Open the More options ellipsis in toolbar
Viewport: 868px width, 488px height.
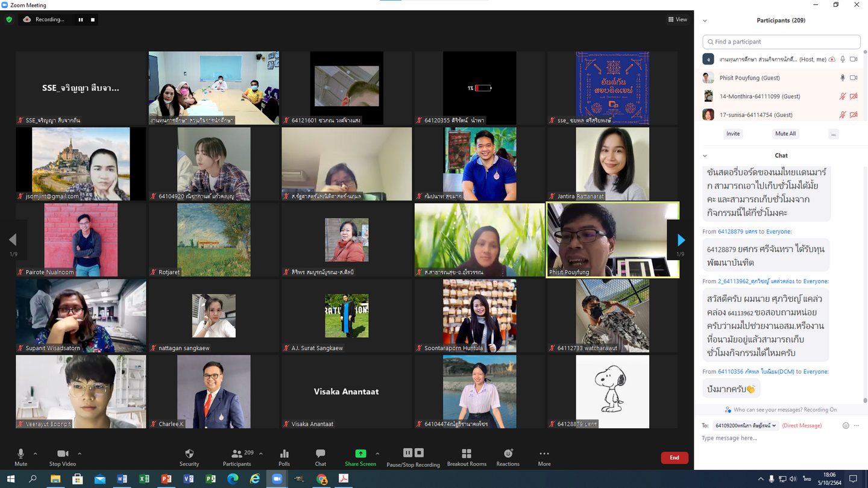point(544,457)
